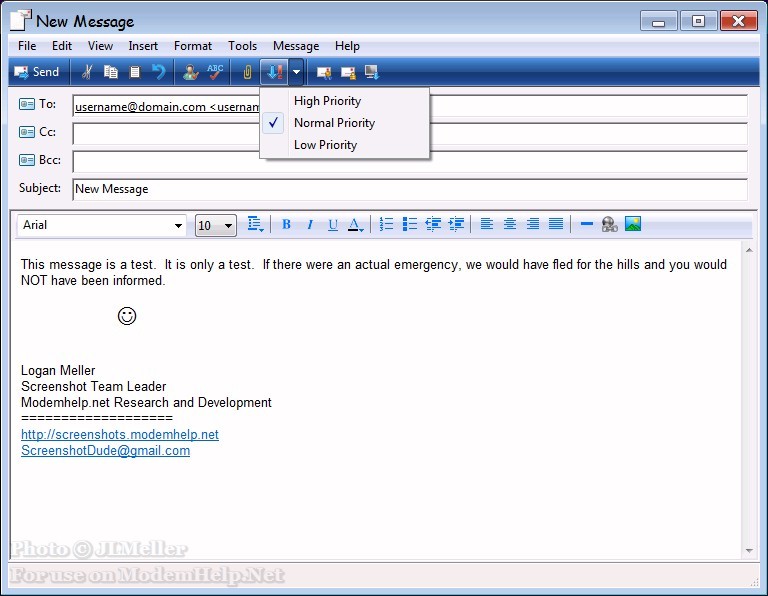Viewport: 768px width, 596px height.
Task: Open the Arial font name dropdown
Action: [178, 226]
